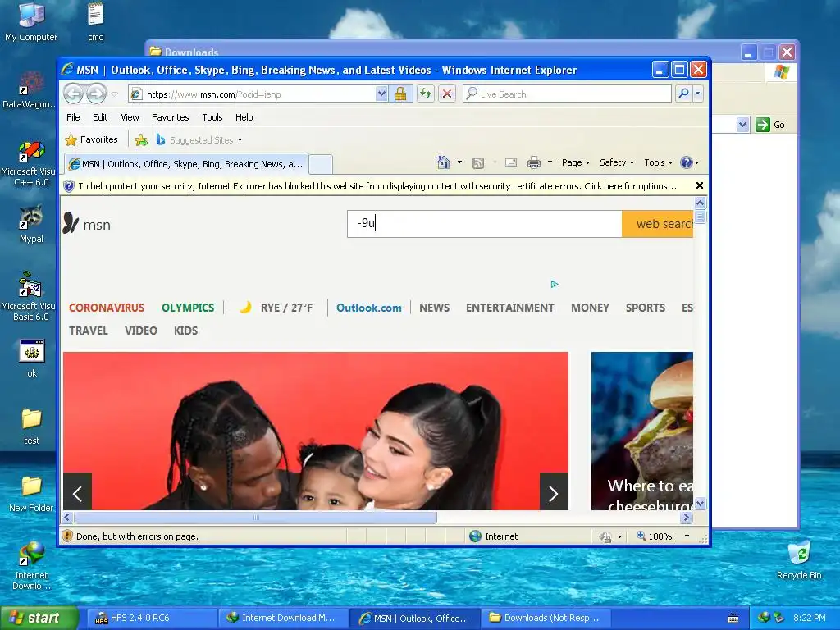Click the next slide arrow on carousel

554,492
